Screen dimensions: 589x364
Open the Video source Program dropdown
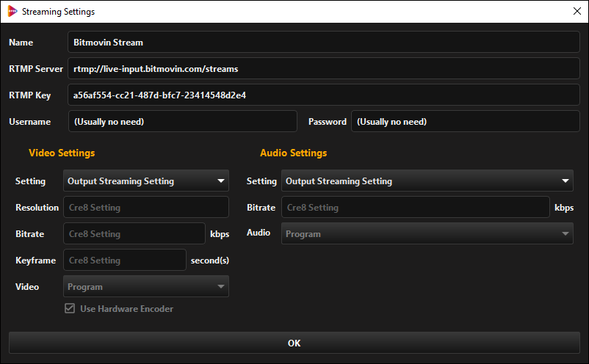click(x=145, y=286)
